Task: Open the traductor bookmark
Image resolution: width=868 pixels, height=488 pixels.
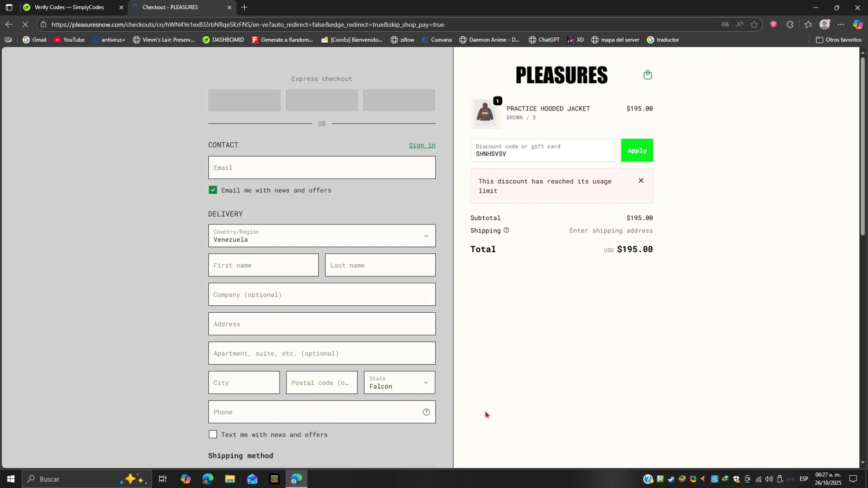Action: [x=663, y=40]
